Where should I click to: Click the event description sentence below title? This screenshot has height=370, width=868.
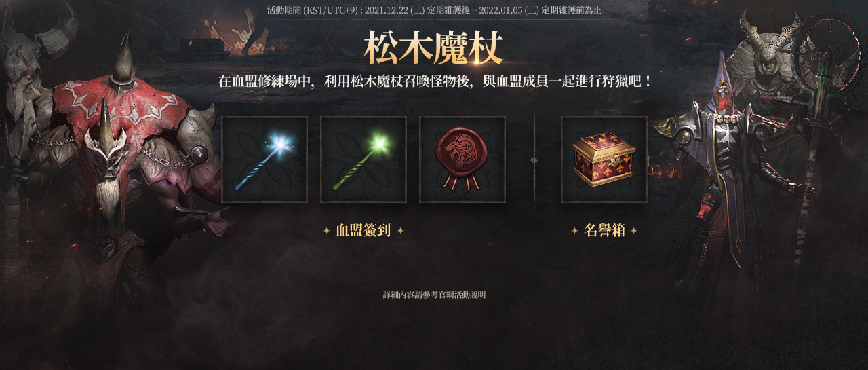pyautogui.click(x=434, y=81)
